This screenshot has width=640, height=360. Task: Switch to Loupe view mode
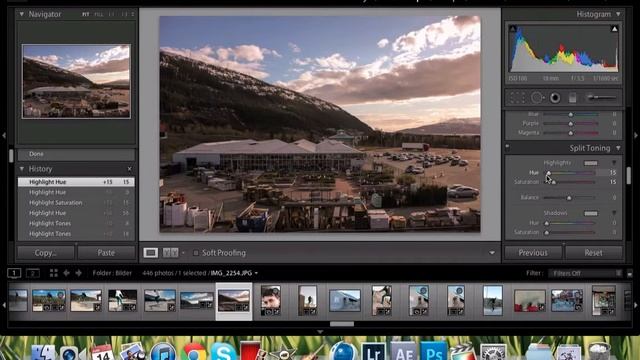(151, 253)
